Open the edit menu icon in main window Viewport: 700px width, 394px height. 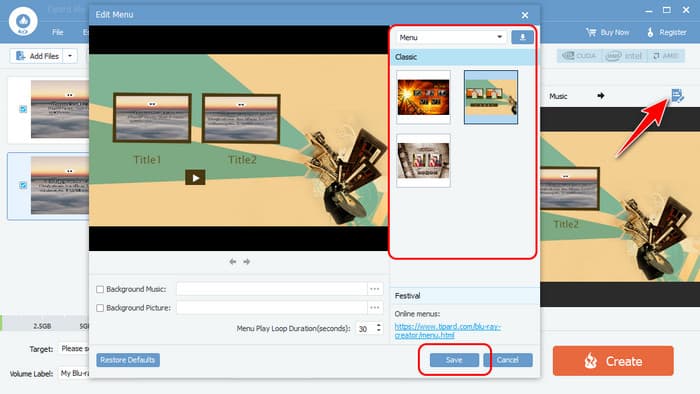pos(677,95)
